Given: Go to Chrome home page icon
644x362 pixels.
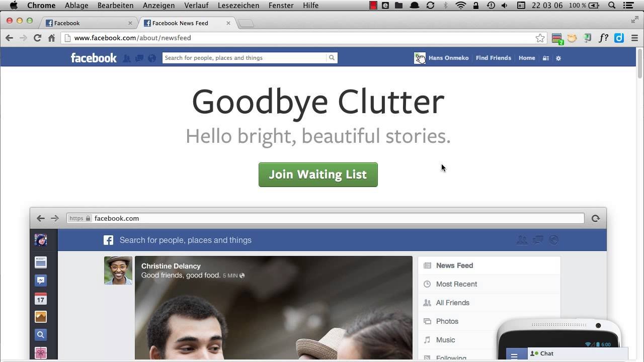Looking at the screenshot, I should [51, 38].
